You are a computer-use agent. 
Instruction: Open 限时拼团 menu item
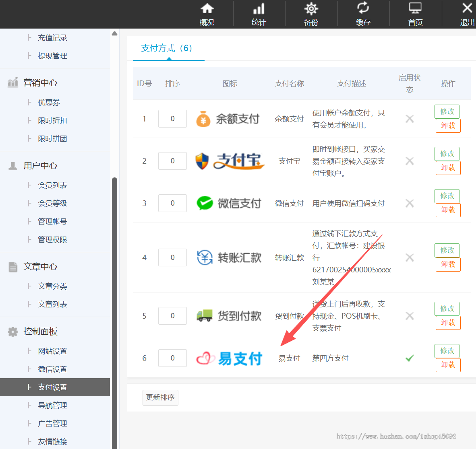pyautogui.click(x=52, y=139)
